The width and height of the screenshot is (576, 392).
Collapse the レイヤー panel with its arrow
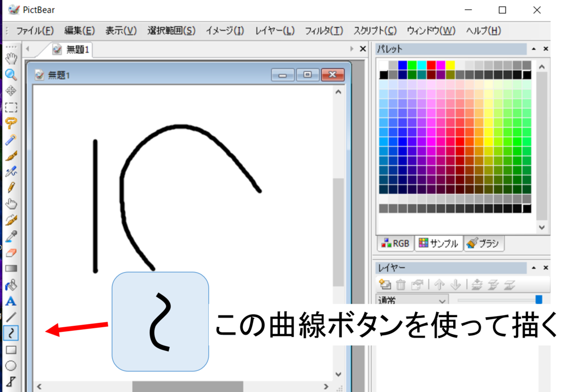pos(534,268)
